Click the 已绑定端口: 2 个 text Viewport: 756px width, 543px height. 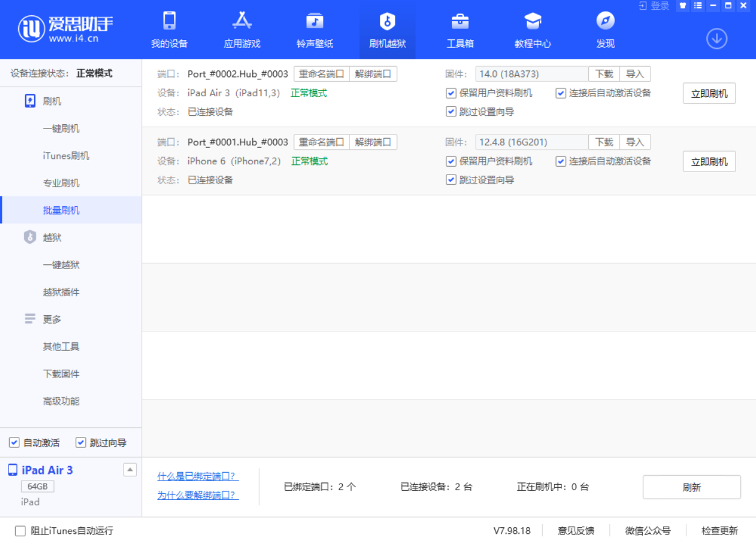pyautogui.click(x=320, y=487)
